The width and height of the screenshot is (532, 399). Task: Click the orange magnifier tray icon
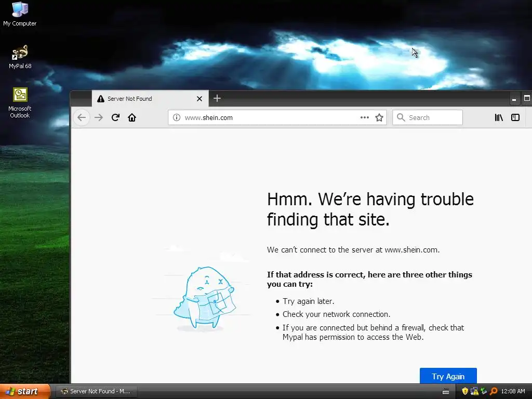tap(494, 391)
